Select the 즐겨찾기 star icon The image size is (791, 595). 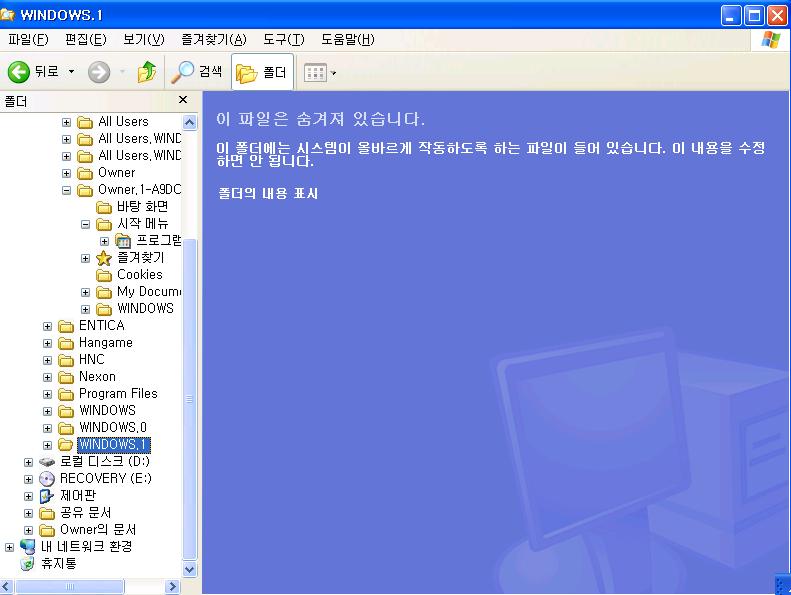(104, 258)
